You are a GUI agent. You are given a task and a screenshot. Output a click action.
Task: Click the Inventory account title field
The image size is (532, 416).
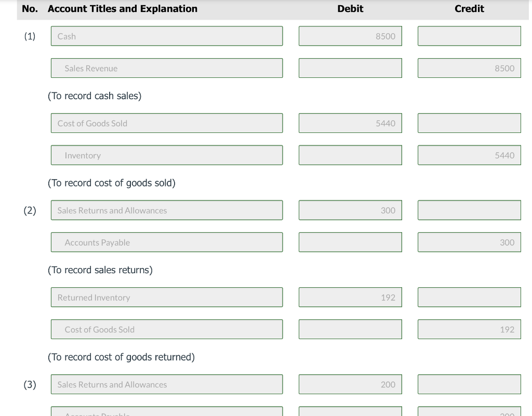(167, 155)
